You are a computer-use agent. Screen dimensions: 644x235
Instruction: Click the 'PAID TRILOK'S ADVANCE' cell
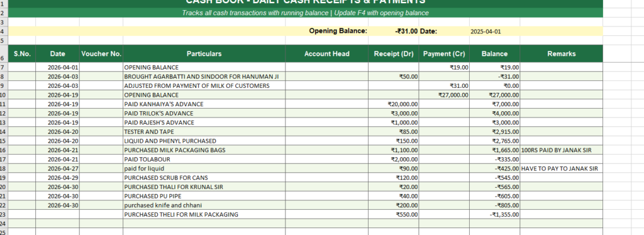204,113
